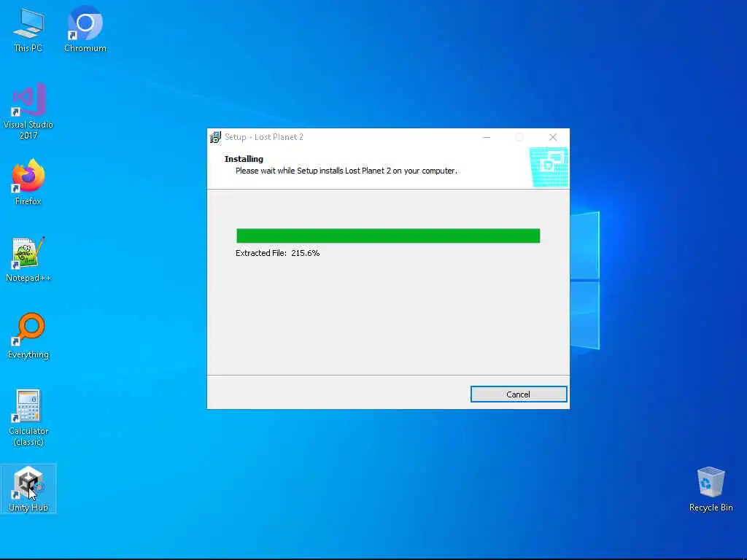Click the 'Extracted File: 215.6%' status text

click(x=277, y=253)
